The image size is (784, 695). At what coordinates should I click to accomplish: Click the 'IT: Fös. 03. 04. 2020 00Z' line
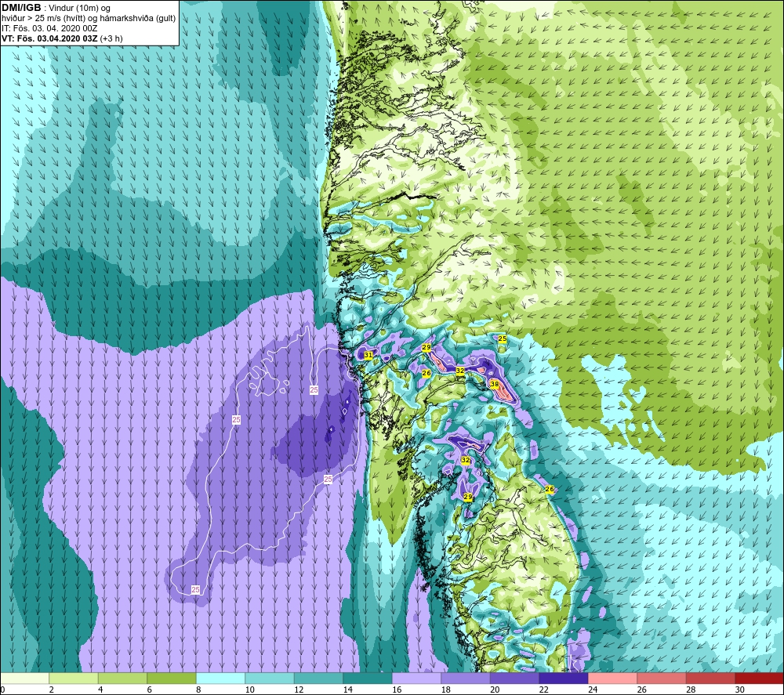tap(49, 28)
